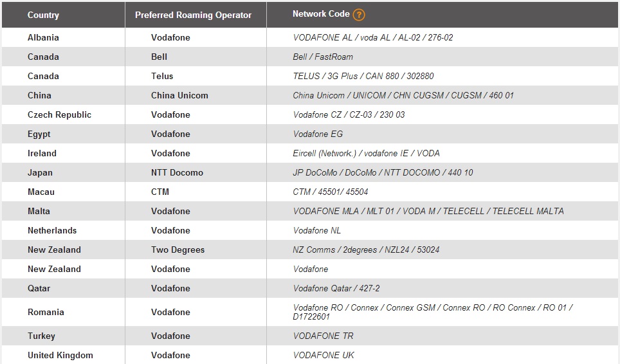This screenshot has height=364, width=620.
Task: Click the Vodafone EG network code
Action: coord(318,134)
